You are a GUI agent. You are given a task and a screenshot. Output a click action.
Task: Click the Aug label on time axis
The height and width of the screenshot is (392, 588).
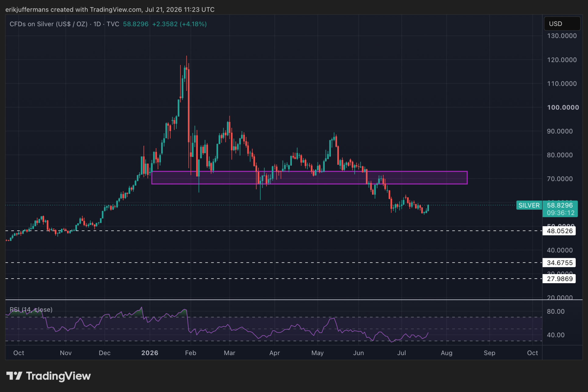pos(446,353)
